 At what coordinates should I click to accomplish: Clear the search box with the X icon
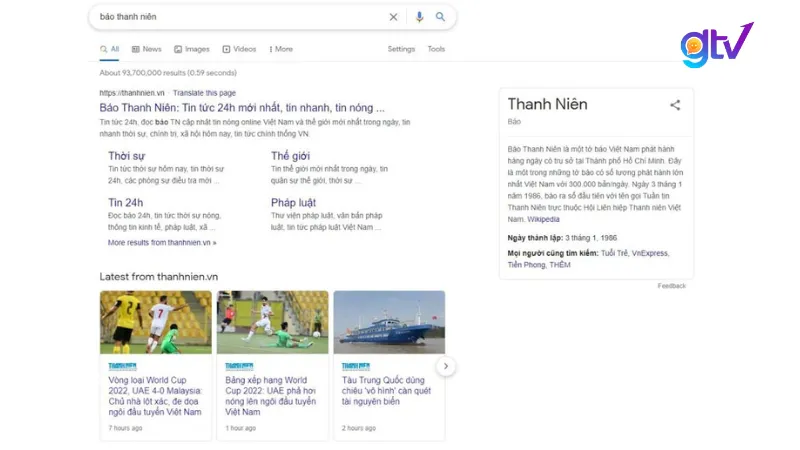point(393,17)
